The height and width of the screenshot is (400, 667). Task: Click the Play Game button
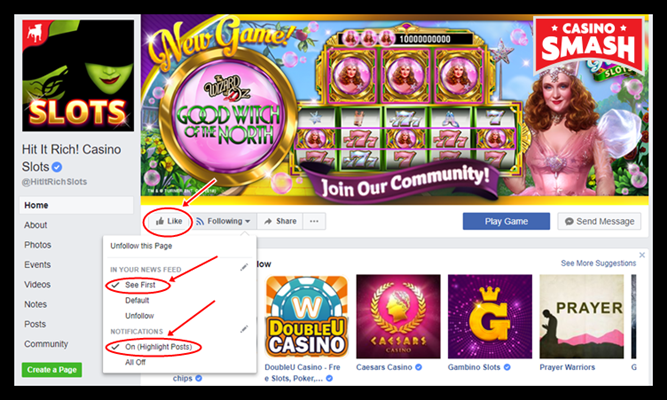pyautogui.click(x=506, y=221)
